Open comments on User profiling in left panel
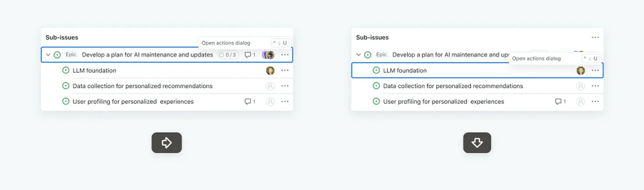This screenshot has width=644, height=190. click(250, 102)
